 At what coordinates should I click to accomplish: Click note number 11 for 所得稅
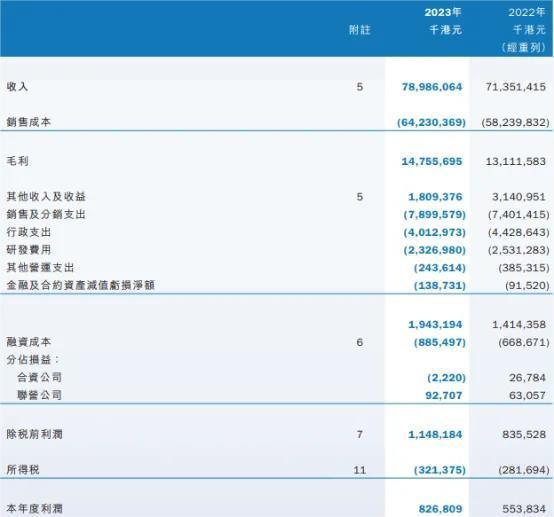[x=360, y=470]
